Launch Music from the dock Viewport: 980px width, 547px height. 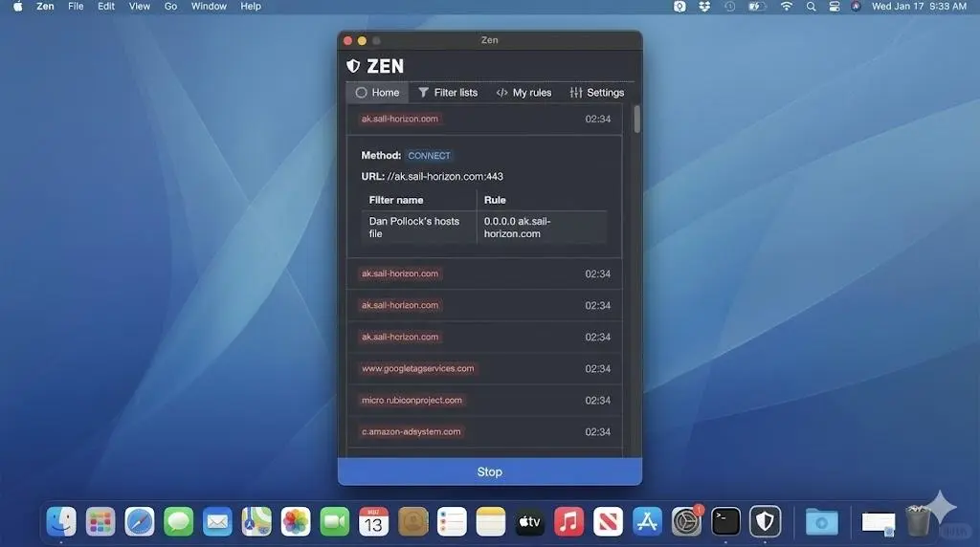point(568,521)
